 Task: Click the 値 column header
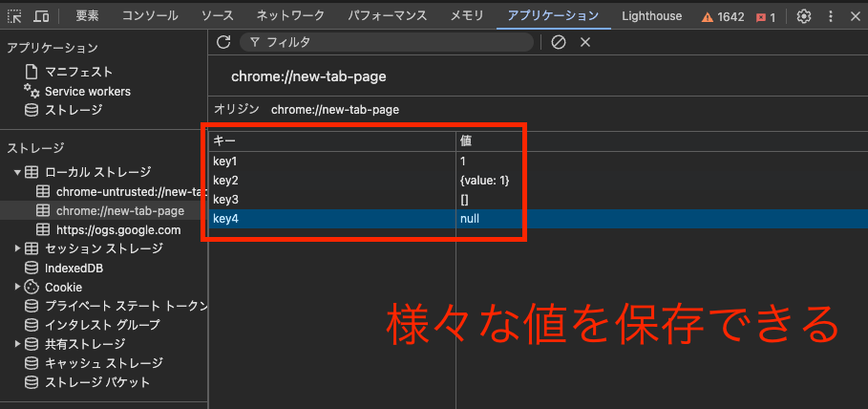click(x=662, y=141)
